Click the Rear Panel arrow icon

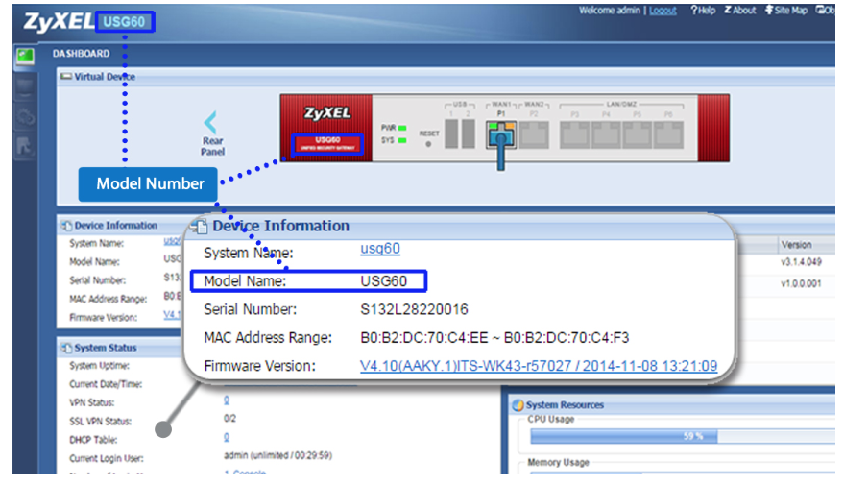tap(211, 122)
